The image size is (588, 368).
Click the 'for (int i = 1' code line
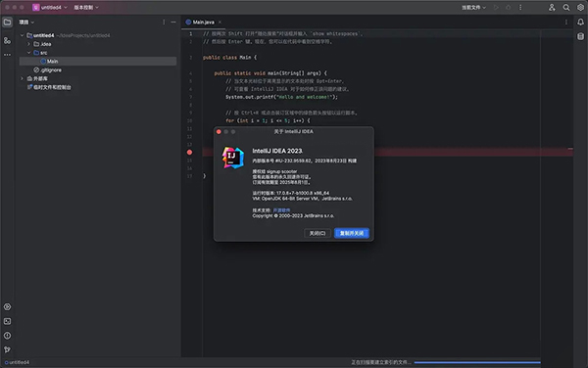coord(268,120)
